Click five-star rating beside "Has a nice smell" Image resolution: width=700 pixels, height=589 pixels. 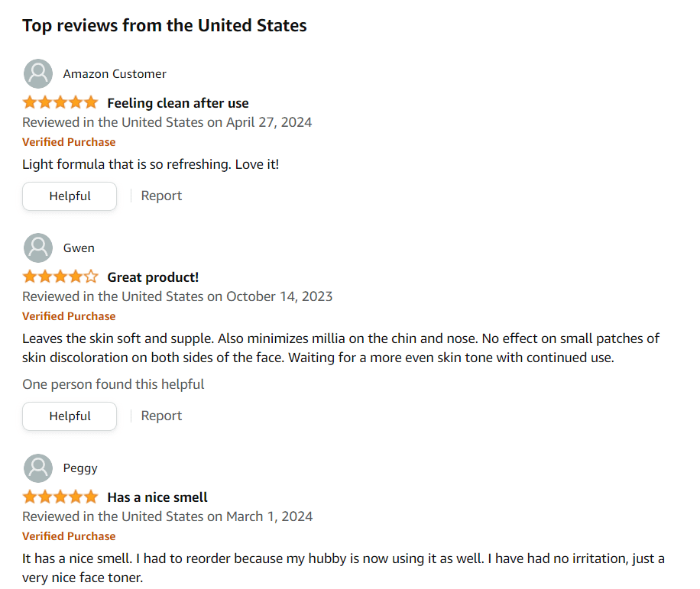pos(60,497)
